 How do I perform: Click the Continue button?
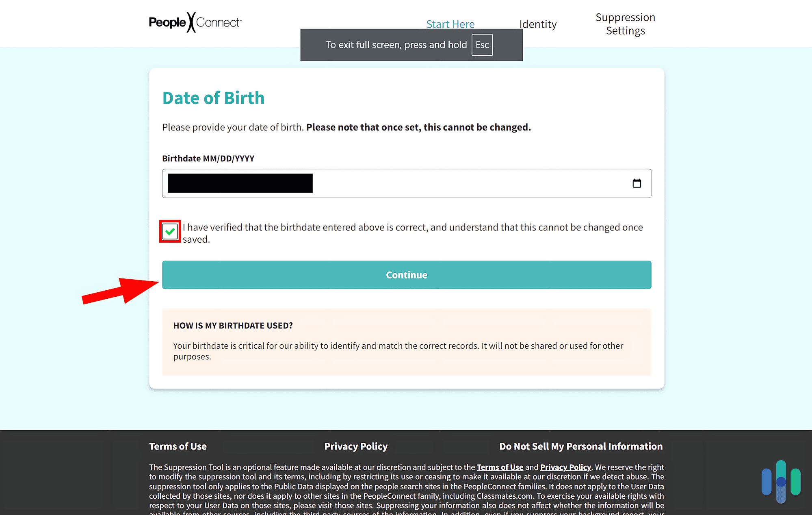click(406, 275)
